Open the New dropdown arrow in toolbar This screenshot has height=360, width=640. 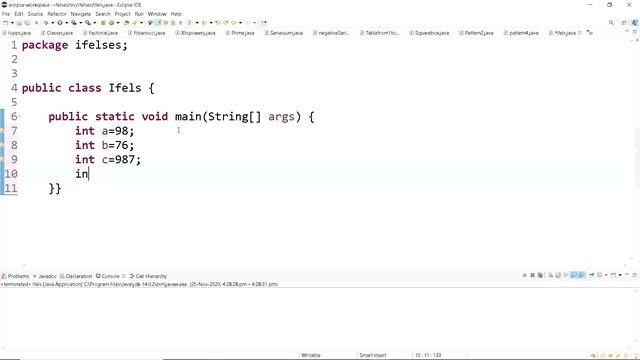(12, 23)
